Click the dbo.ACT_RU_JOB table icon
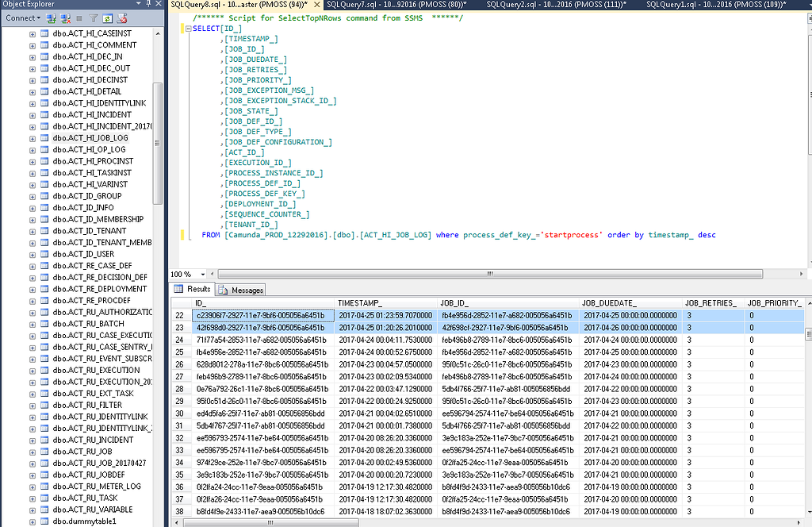The width and height of the screenshot is (812, 527). click(44, 452)
